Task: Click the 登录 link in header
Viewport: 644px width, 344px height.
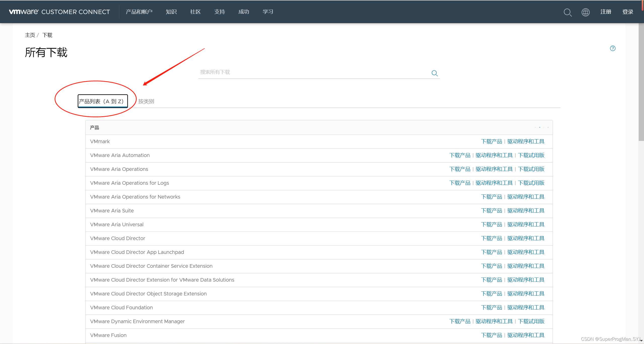Action: tap(628, 12)
